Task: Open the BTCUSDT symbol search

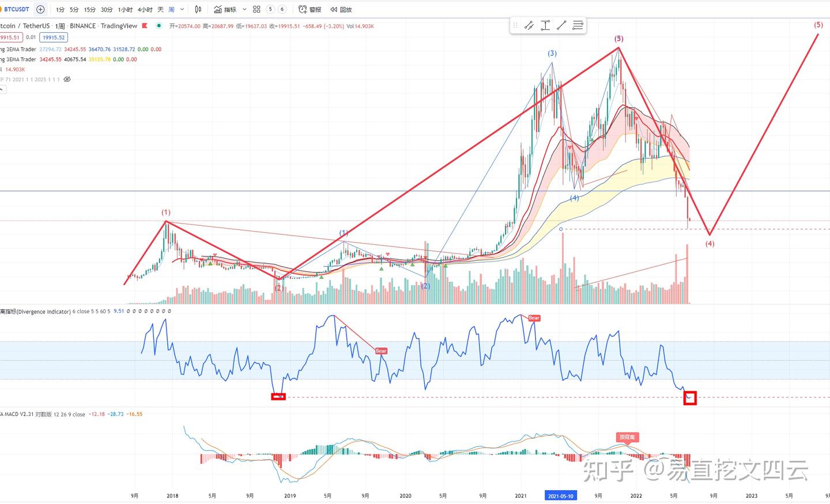Action: (16, 9)
